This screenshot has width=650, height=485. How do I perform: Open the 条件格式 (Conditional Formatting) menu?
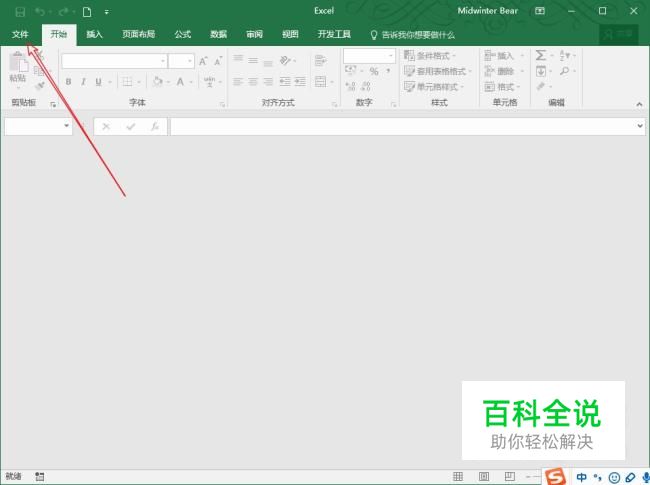(430, 56)
